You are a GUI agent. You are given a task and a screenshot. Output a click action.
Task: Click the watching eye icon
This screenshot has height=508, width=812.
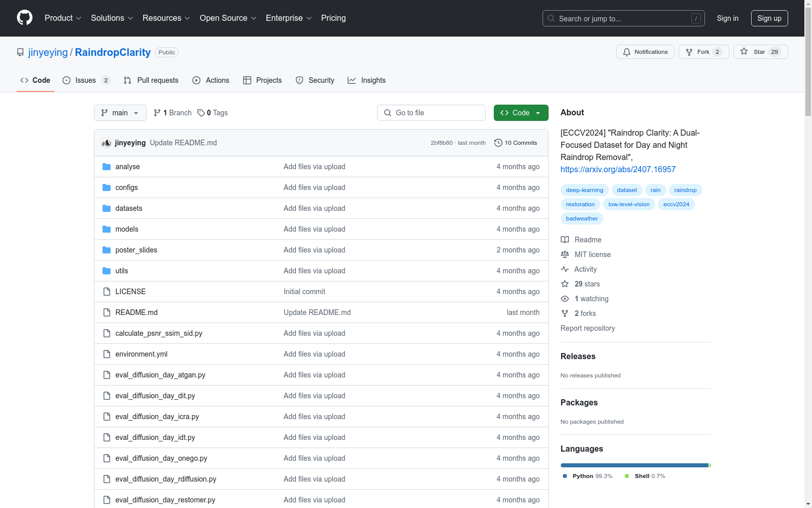(x=565, y=299)
